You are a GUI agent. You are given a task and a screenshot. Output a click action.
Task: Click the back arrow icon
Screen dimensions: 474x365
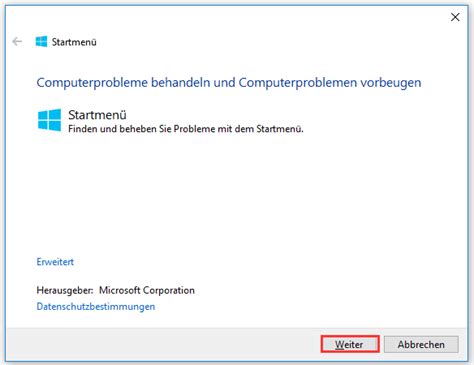pyautogui.click(x=17, y=42)
